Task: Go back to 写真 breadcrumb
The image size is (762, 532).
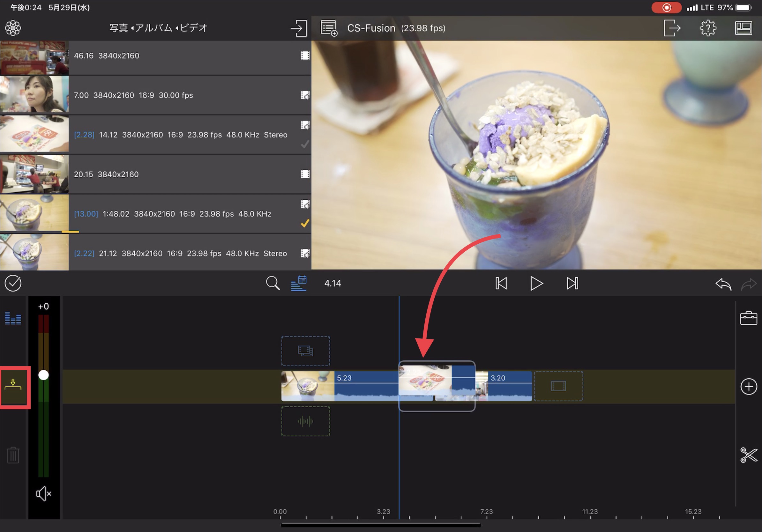Action: (118, 28)
